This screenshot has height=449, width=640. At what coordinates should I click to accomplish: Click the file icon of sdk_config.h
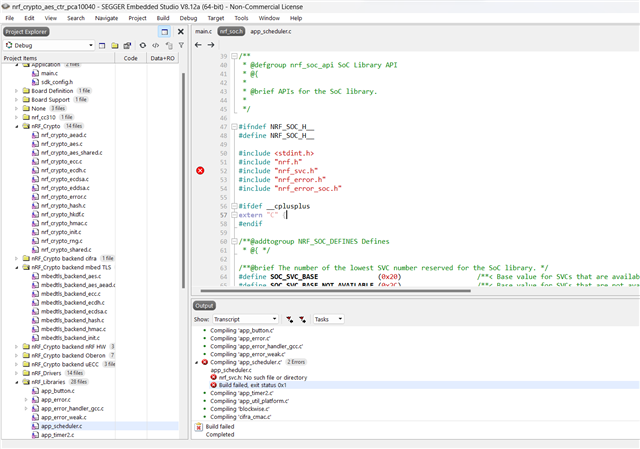pyautogui.click(x=36, y=82)
